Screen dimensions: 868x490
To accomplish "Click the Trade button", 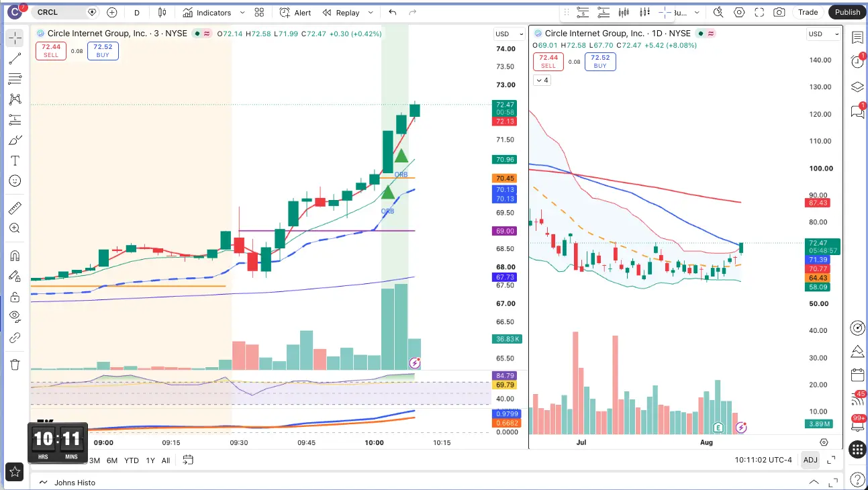I will click(808, 12).
